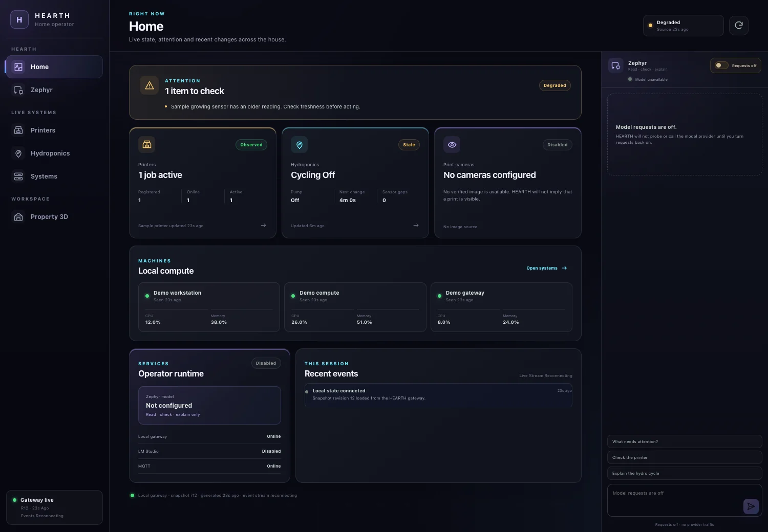Viewport: 768px width, 532px height.
Task: Click the Stale badge on the Hydroponics card
Action: (409, 145)
